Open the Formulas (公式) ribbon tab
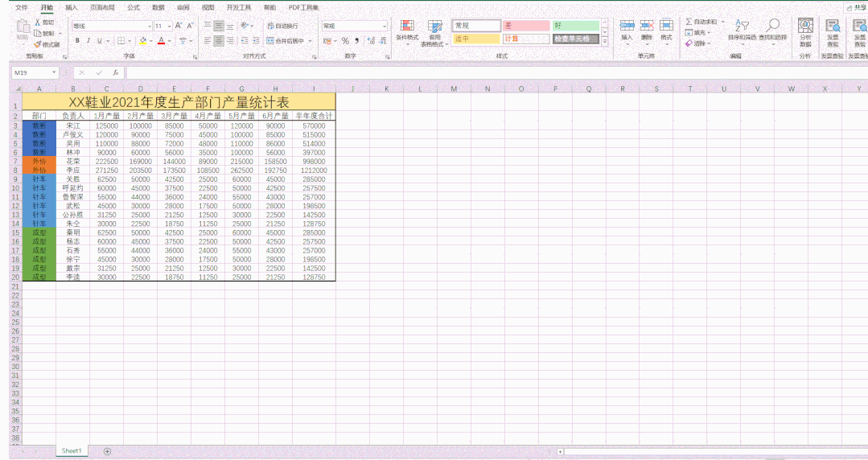This screenshot has height=460, width=868. pyautogui.click(x=134, y=7)
